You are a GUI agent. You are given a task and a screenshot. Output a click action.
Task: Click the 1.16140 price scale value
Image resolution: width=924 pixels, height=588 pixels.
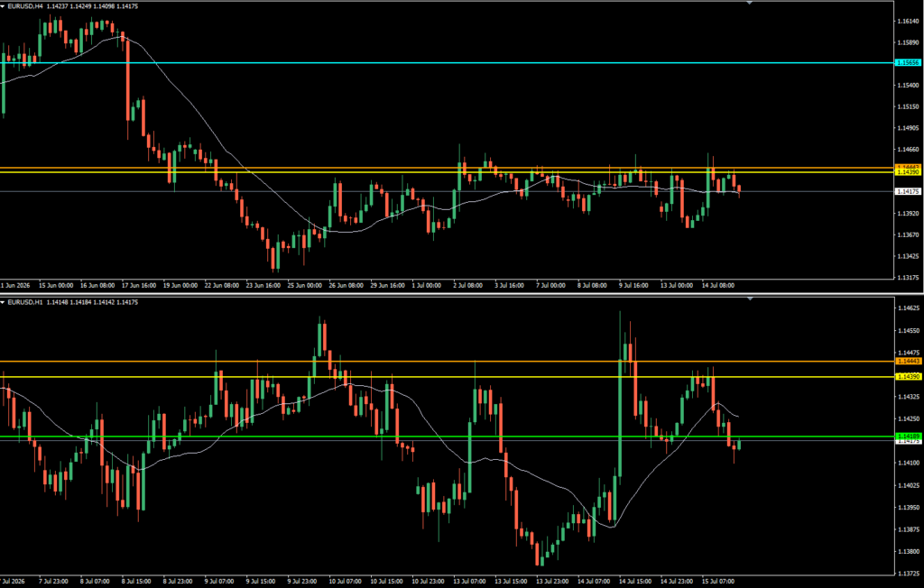tap(908, 22)
